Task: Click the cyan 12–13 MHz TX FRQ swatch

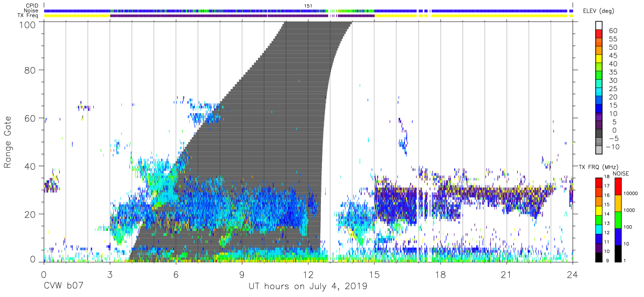Action: click(599, 228)
